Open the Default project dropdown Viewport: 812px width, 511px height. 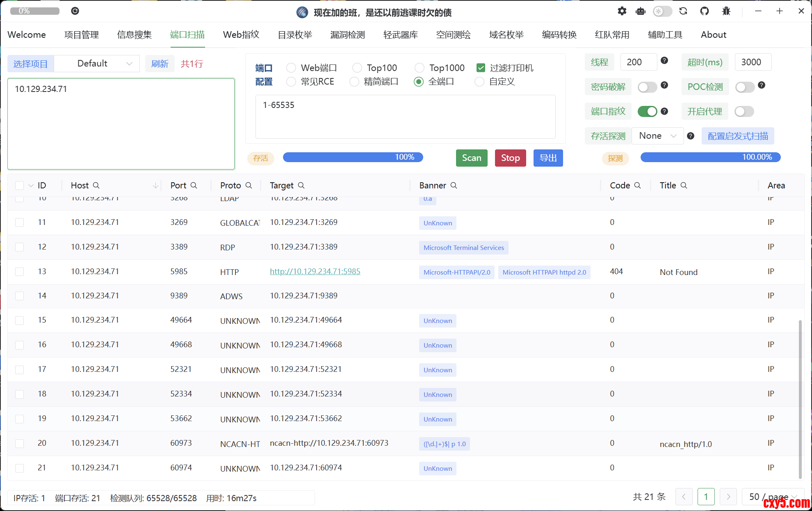coord(97,64)
